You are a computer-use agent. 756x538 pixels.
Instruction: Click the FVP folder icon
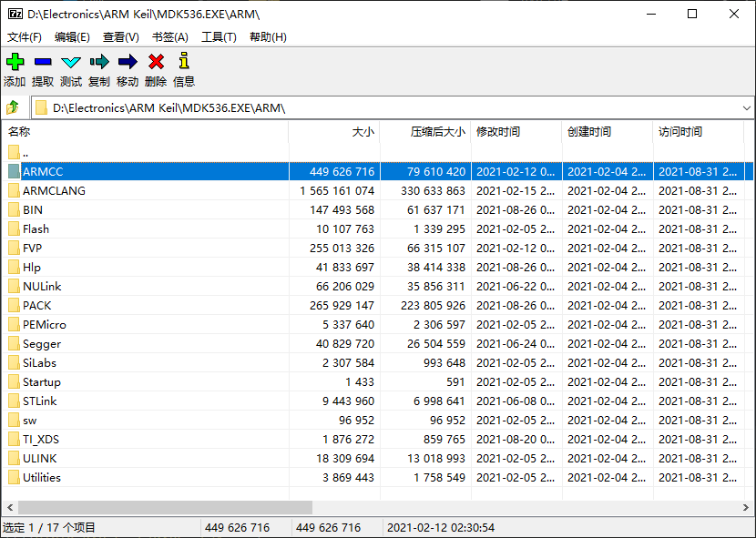(14, 249)
